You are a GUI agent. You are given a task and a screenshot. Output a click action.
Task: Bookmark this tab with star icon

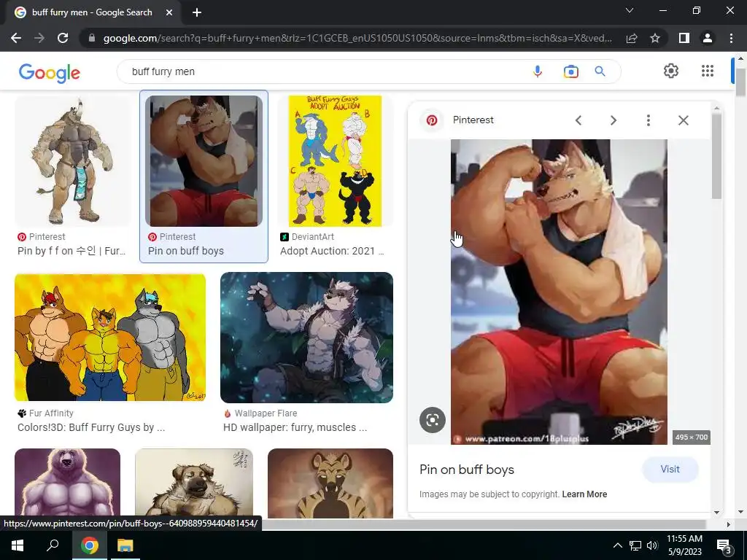pos(655,38)
